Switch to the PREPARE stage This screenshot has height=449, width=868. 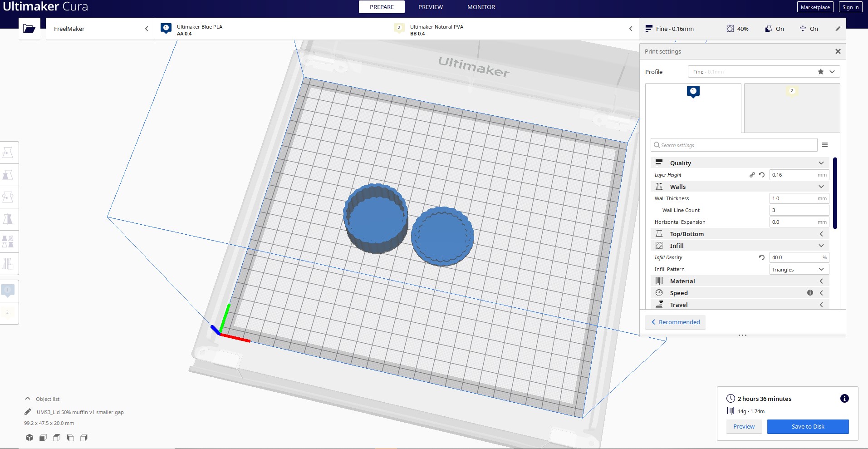tap(382, 7)
